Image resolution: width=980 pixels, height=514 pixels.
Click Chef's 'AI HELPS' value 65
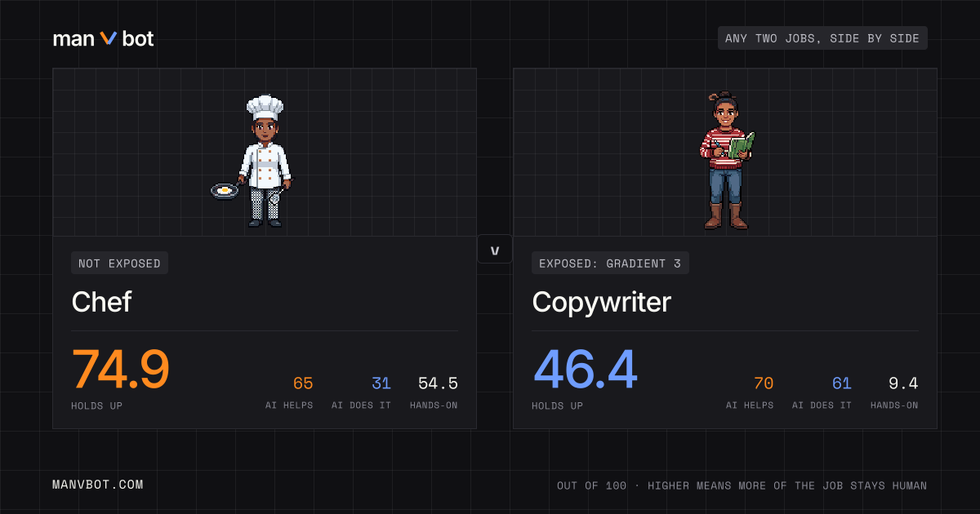(x=303, y=383)
